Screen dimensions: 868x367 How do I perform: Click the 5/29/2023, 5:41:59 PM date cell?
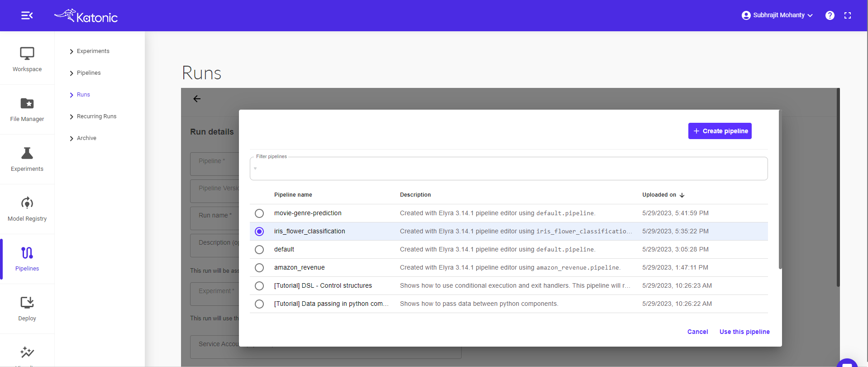pos(676,213)
